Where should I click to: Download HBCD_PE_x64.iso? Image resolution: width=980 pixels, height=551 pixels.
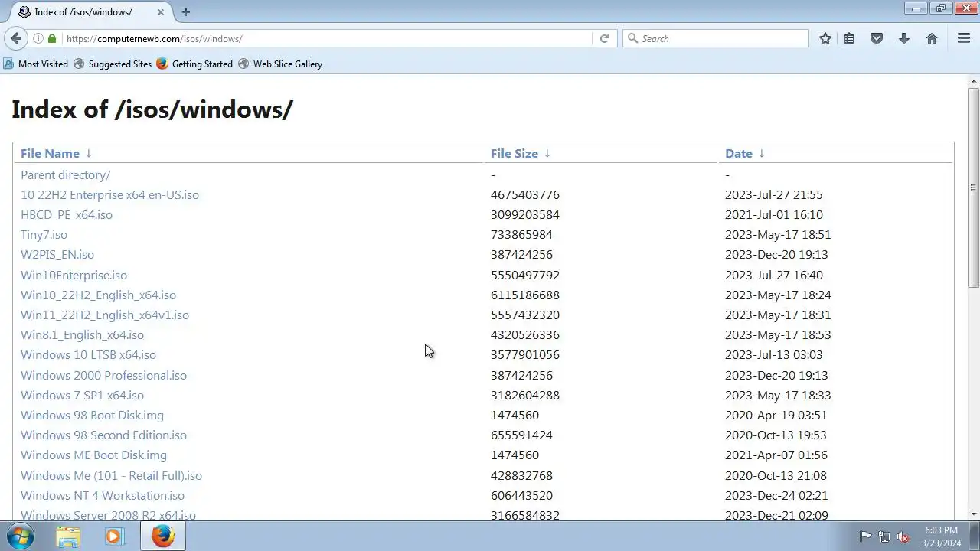[67, 214]
